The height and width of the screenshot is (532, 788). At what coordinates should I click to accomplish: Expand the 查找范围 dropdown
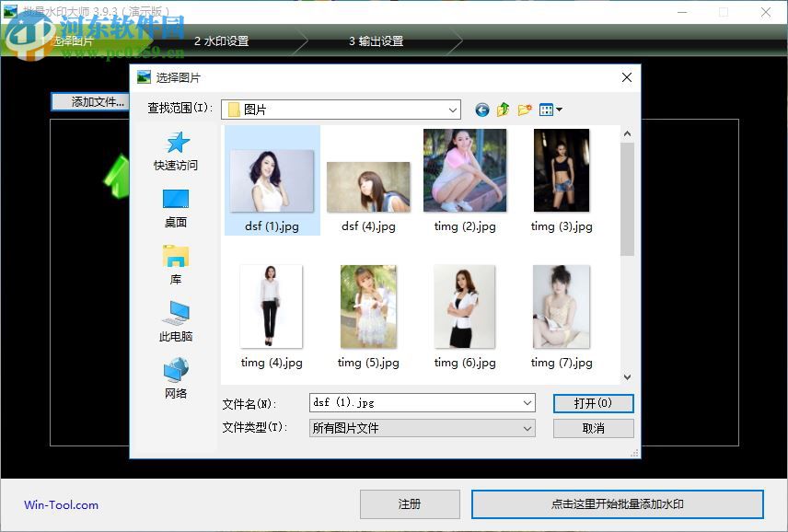[x=452, y=110]
